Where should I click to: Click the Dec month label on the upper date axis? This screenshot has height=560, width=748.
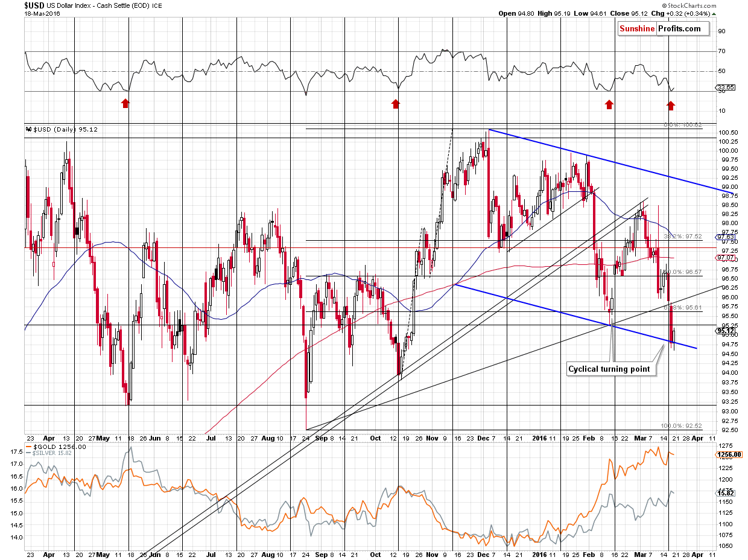tap(482, 438)
